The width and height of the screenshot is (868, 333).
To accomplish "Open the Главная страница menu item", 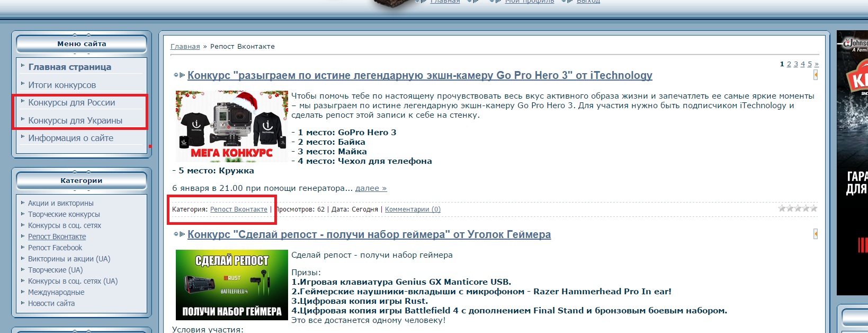I will [70, 67].
